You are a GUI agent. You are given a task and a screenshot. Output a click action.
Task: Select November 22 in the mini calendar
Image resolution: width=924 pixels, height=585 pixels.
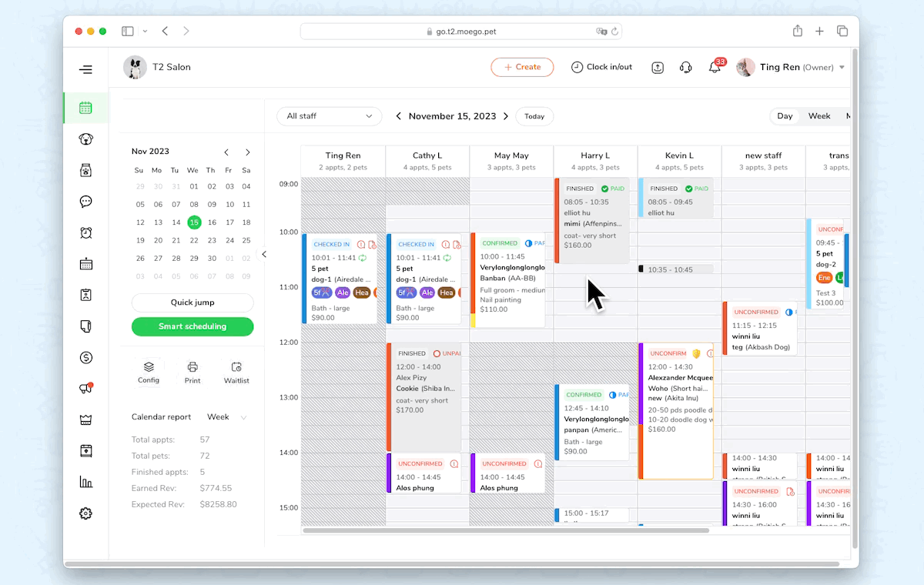click(x=194, y=240)
